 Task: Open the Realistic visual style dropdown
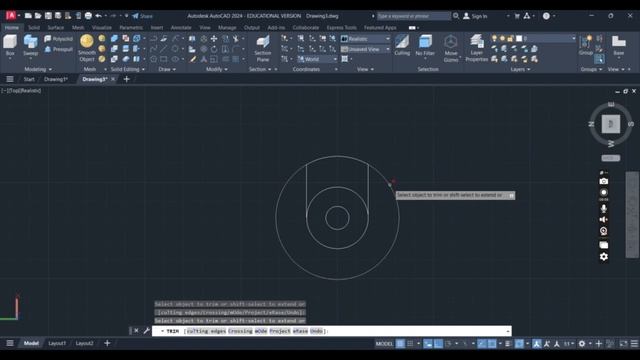(x=365, y=39)
